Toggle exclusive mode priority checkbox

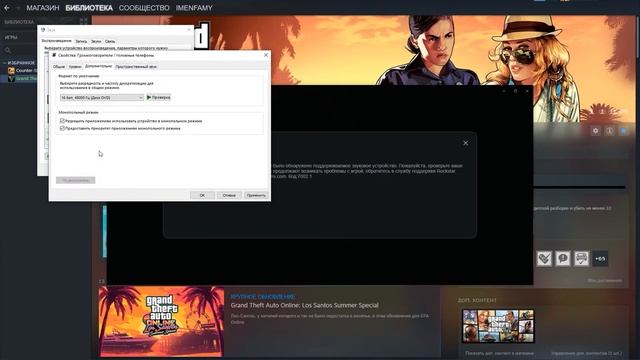point(62,128)
